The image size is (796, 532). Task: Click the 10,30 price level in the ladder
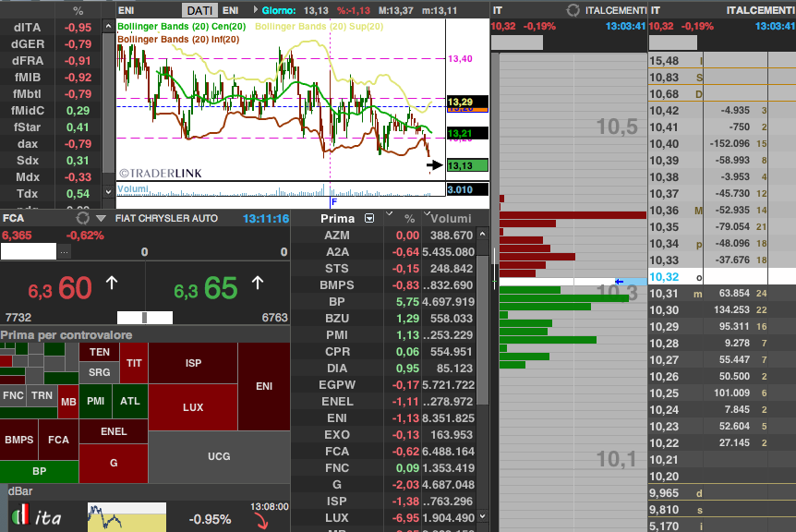pyautogui.click(x=664, y=309)
